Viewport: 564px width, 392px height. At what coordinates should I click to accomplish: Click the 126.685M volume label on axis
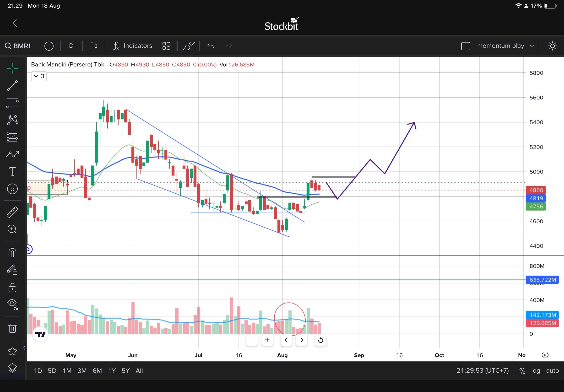[542, 323]
